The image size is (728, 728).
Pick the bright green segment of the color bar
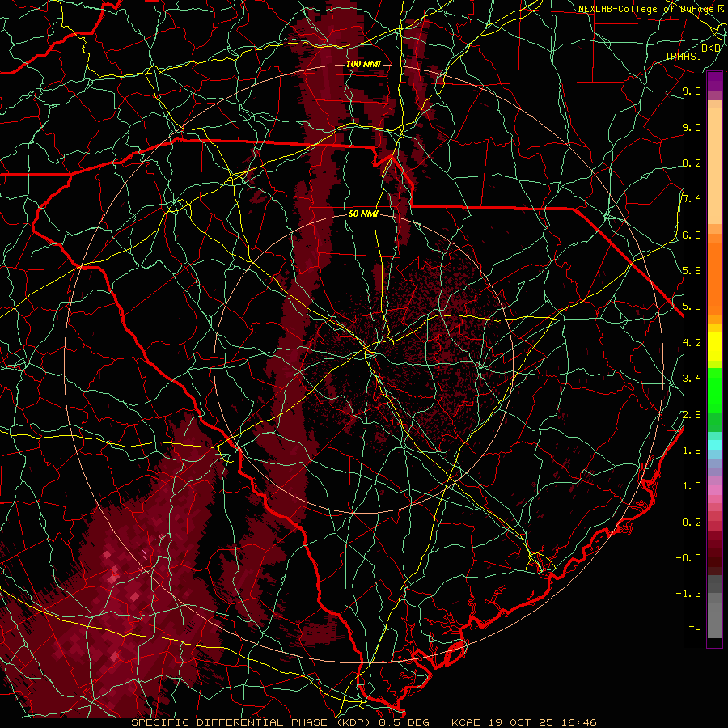714,390
